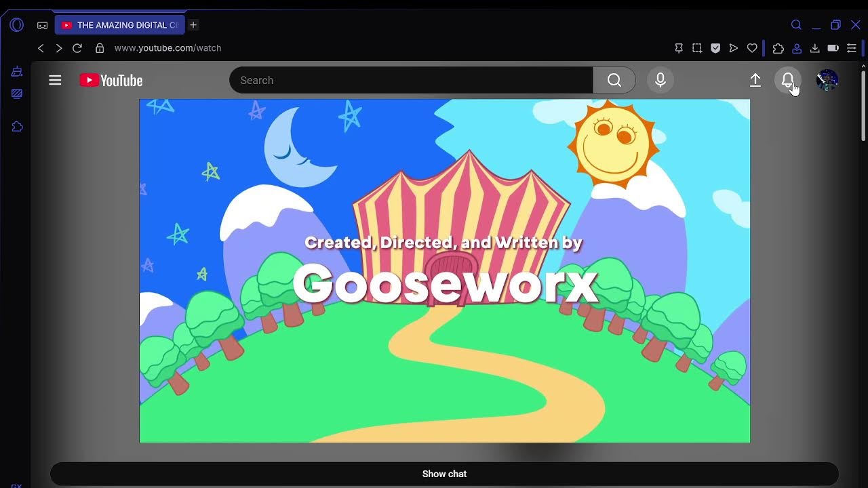Go to YouTube home via logo
Screen dimensions: 868x488
111,81
